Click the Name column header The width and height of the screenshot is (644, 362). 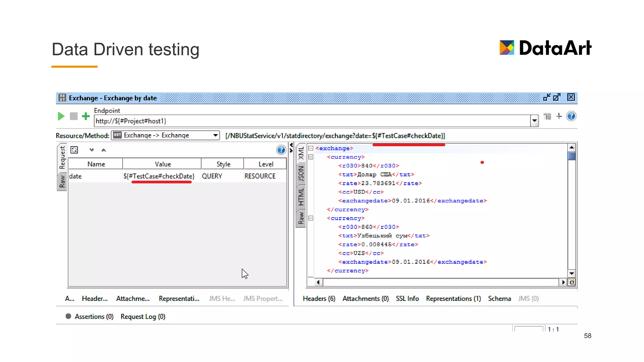pos(96,164)
